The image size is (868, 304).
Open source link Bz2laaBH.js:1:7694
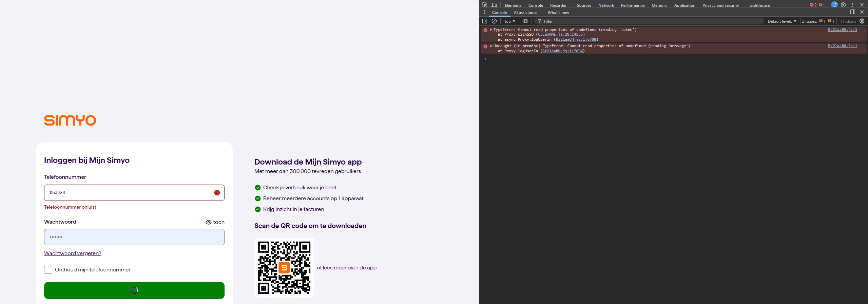point(562,51)
